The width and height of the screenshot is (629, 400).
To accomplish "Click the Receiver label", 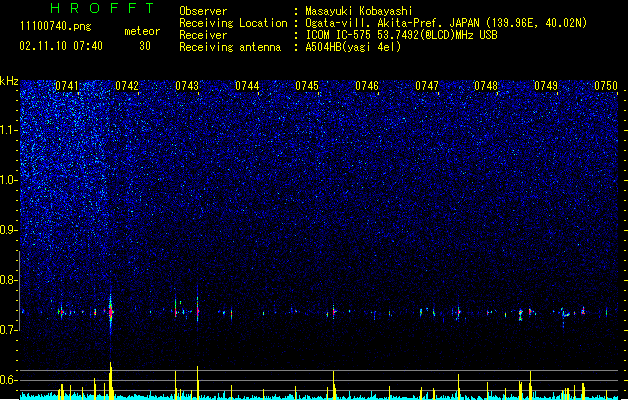I will tap(203, 35).
